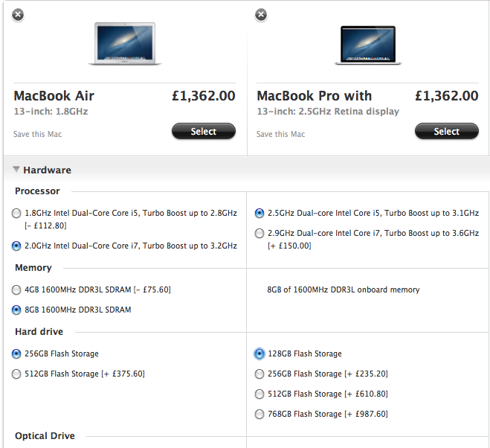The width and height of the screenshot is (490, 448).
Task: Pick 256GB Flash Storage for MacBook Air
Action: point(16,353)
